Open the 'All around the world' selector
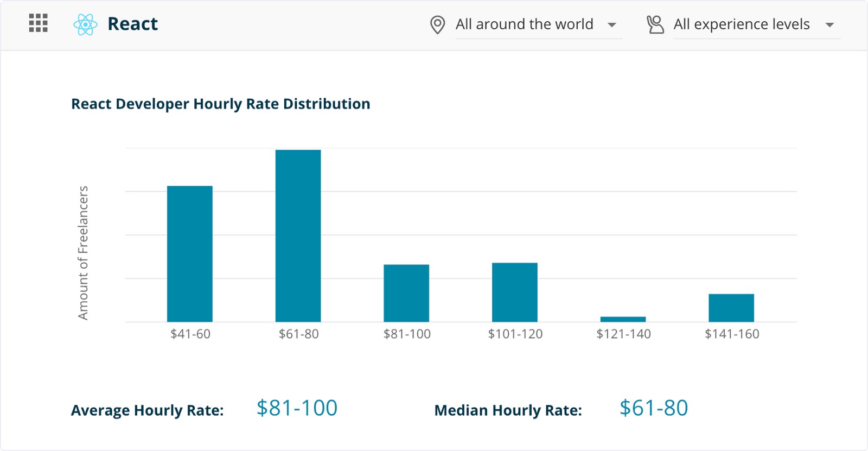868x451 pixels. 524,24
